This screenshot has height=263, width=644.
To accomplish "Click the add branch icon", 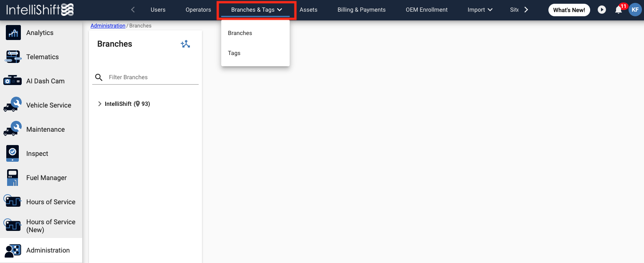I will 185,44.
